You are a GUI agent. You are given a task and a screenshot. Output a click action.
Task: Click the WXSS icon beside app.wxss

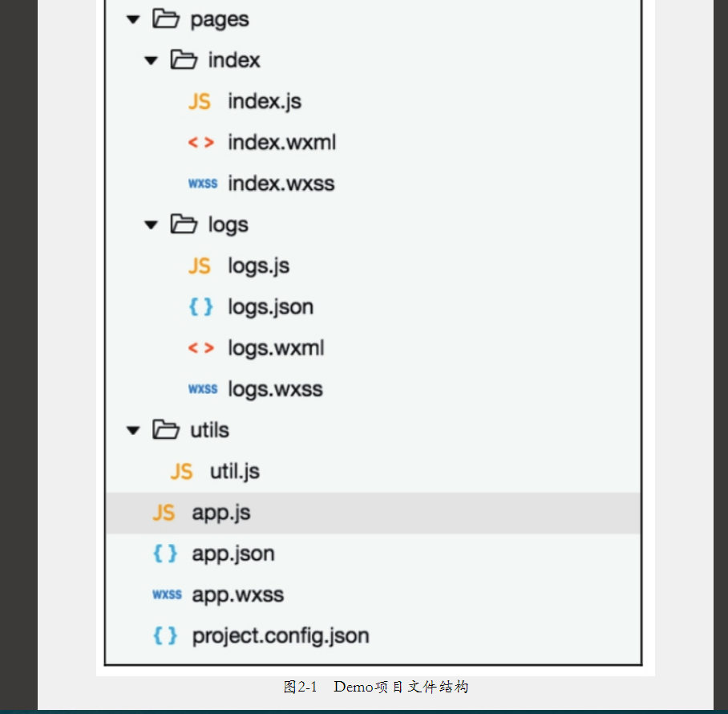167,594
